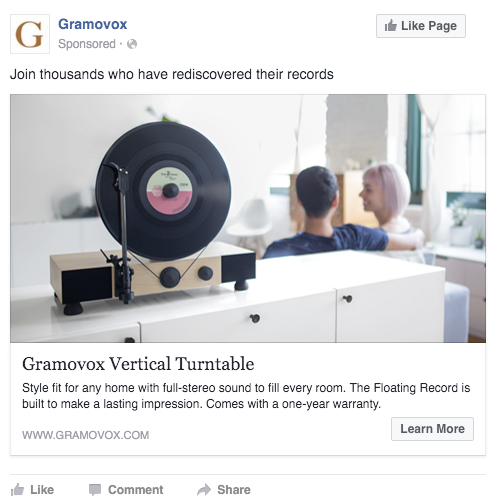
Task: Click the post text about rediscovered records
Action: [172, 74]
